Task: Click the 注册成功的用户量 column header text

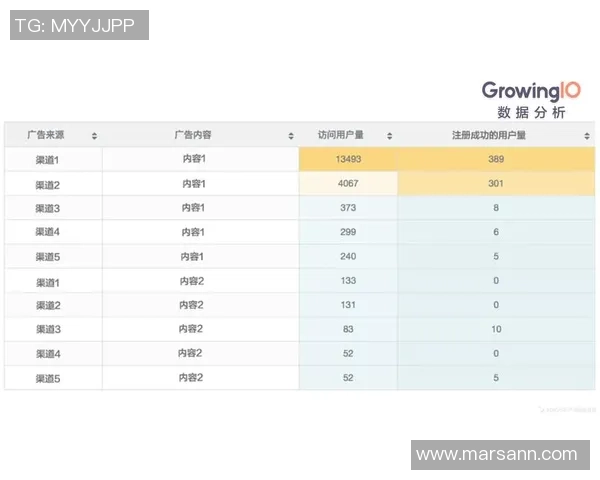Action: coord(489,135)
